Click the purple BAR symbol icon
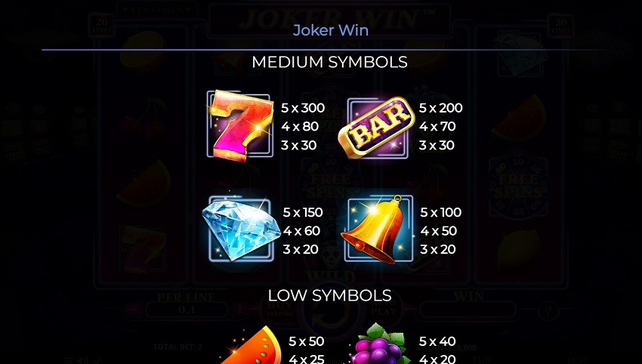The width and height of the screenshot is (642, 364). coord(377,128)
